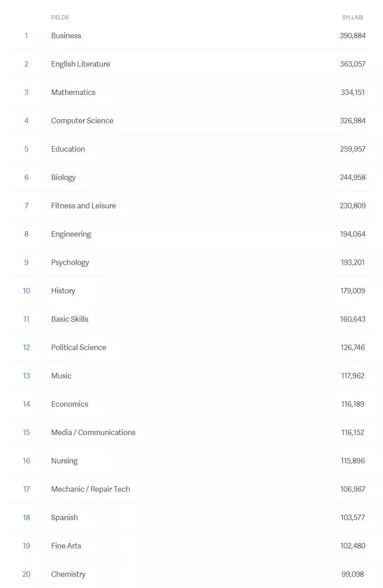Click the Education field name
Image resolution: width=383 pixels, height=588 pixels.
coord(68,149)
